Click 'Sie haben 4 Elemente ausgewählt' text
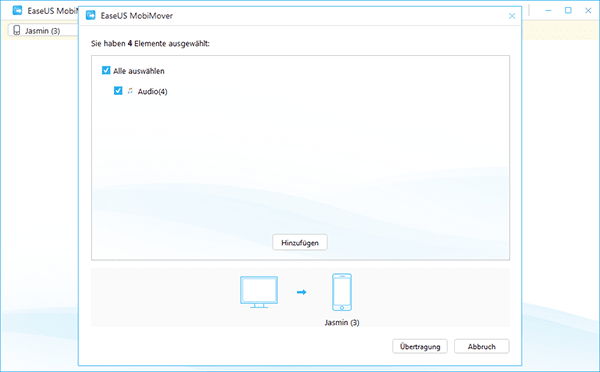 150,44
